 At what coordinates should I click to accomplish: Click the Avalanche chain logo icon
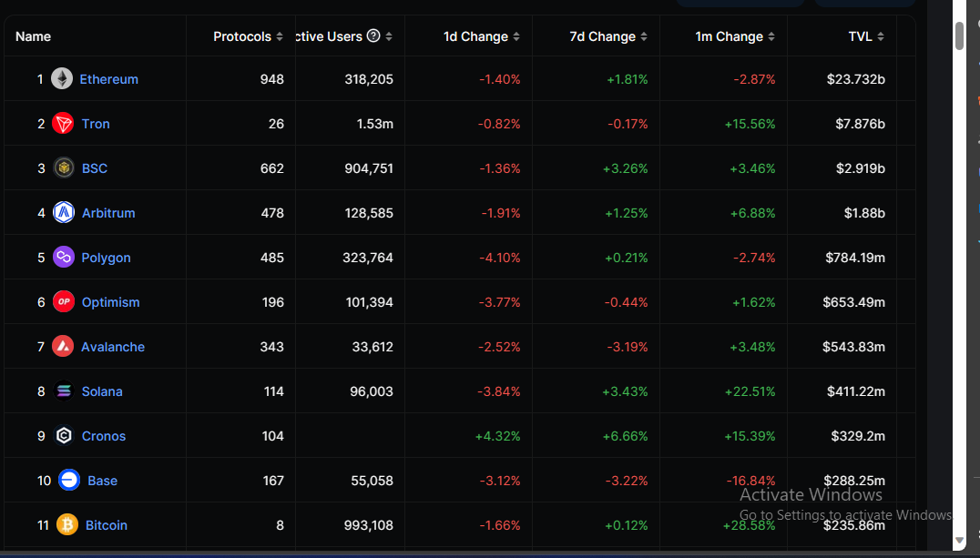[63, 346]
